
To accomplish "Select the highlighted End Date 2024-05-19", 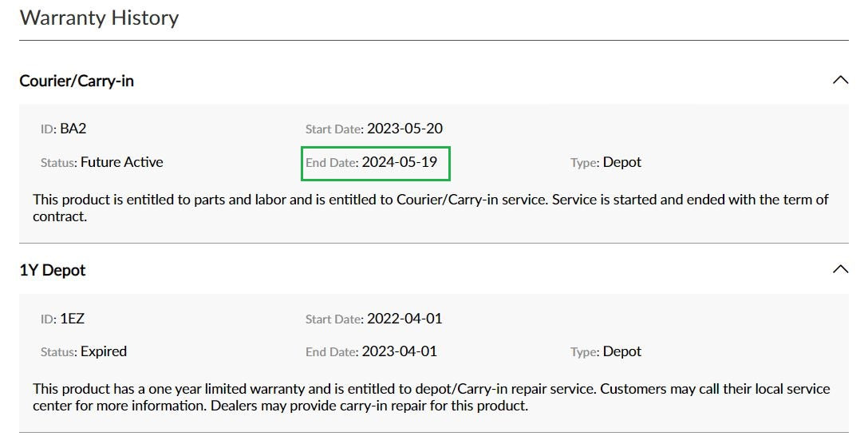I will click(376, 163).
